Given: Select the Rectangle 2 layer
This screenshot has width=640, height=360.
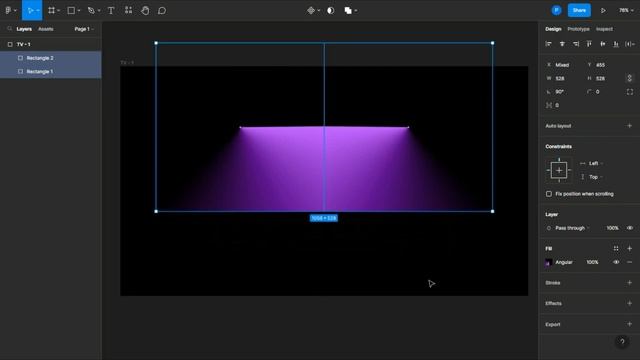Looking at the screenshot, I should coord(51,58).
